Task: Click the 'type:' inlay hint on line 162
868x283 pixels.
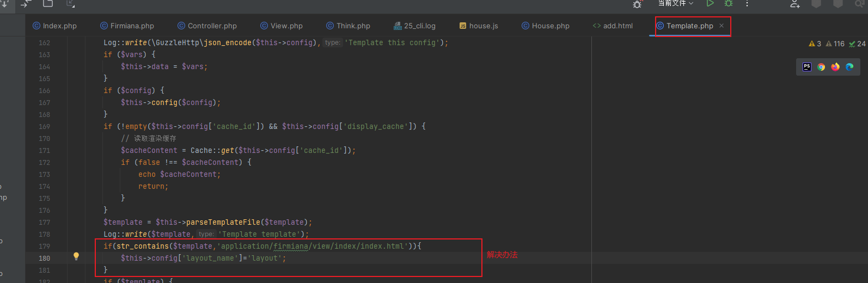Action: click(x=332, y=42)
